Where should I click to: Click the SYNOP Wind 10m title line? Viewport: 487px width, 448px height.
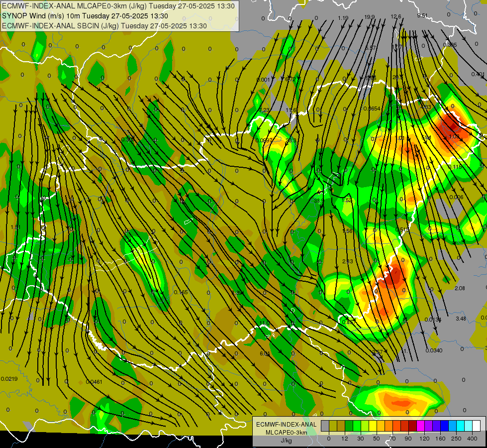click(85, 16)
